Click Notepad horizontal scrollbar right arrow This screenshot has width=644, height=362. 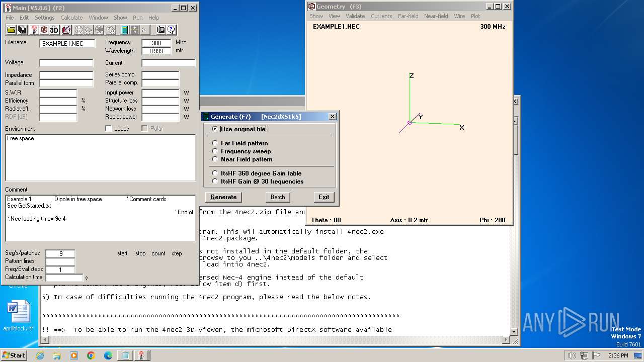point(507,340)
